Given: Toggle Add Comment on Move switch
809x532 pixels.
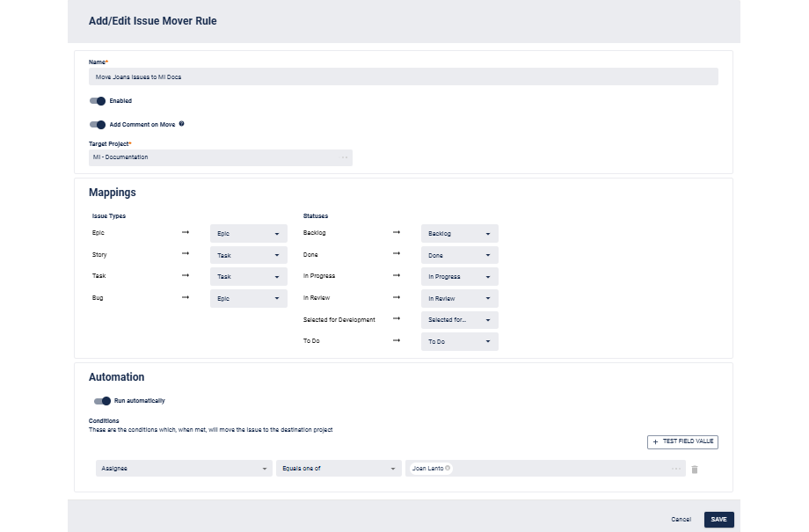Looking at the screenshot, I should click(x=98, y=124).
